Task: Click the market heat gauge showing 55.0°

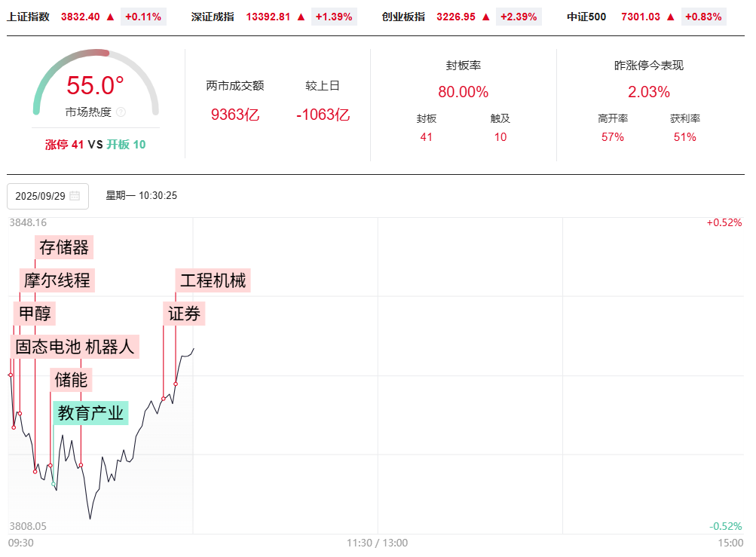Action: (95, 86)
